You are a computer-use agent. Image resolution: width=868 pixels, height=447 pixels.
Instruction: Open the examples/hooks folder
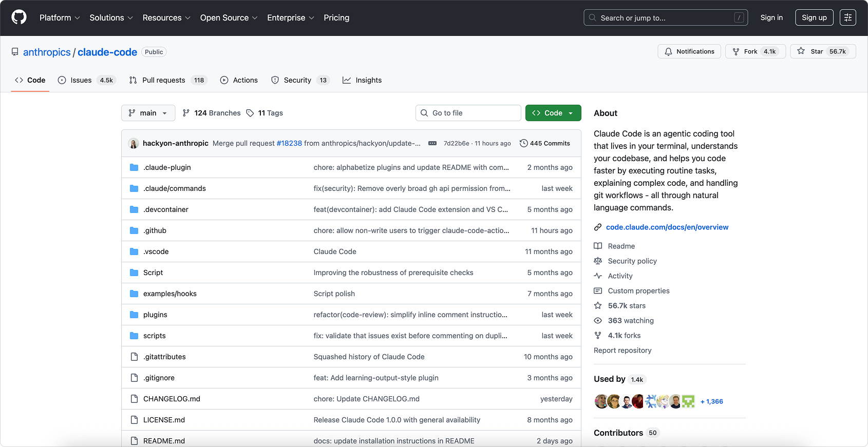[x=170, y=294]
